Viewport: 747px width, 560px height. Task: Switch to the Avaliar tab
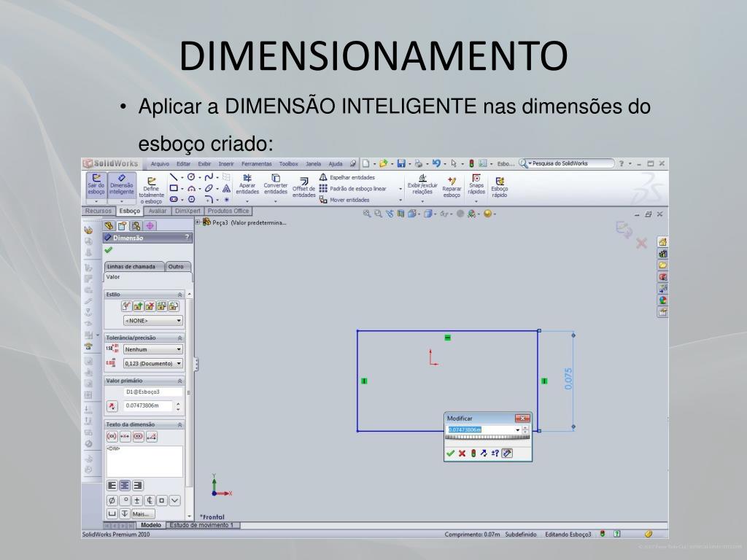pos(158,211)
